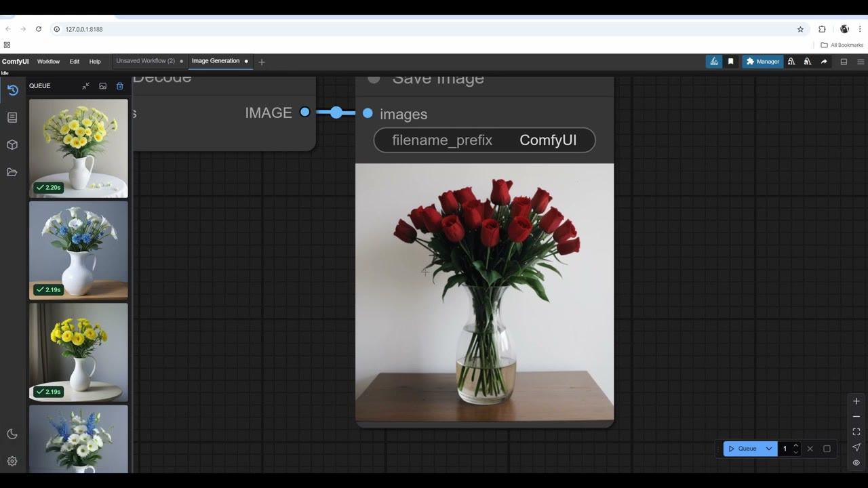Open the Manager button

click(763, 62)
